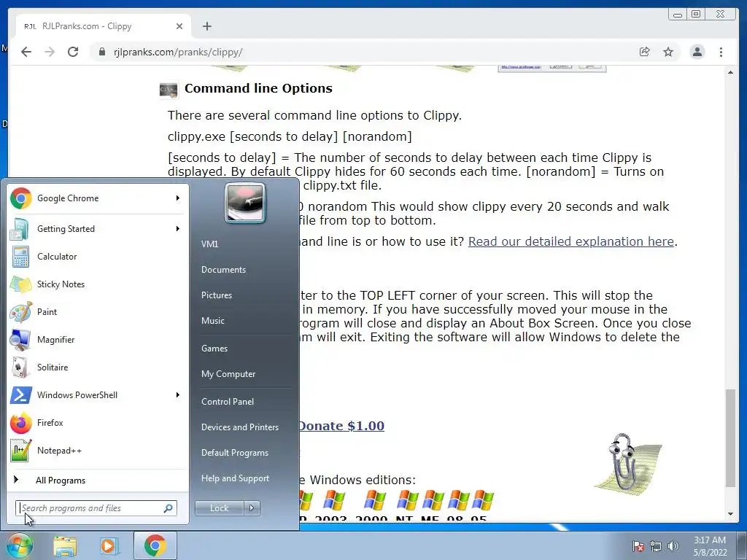
Task: Go back in Chrome
Action: click(26, 52)
